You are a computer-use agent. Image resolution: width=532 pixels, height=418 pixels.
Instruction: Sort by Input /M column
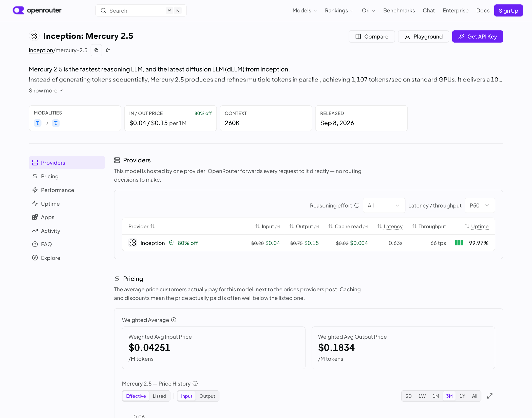tap(267, 226)
